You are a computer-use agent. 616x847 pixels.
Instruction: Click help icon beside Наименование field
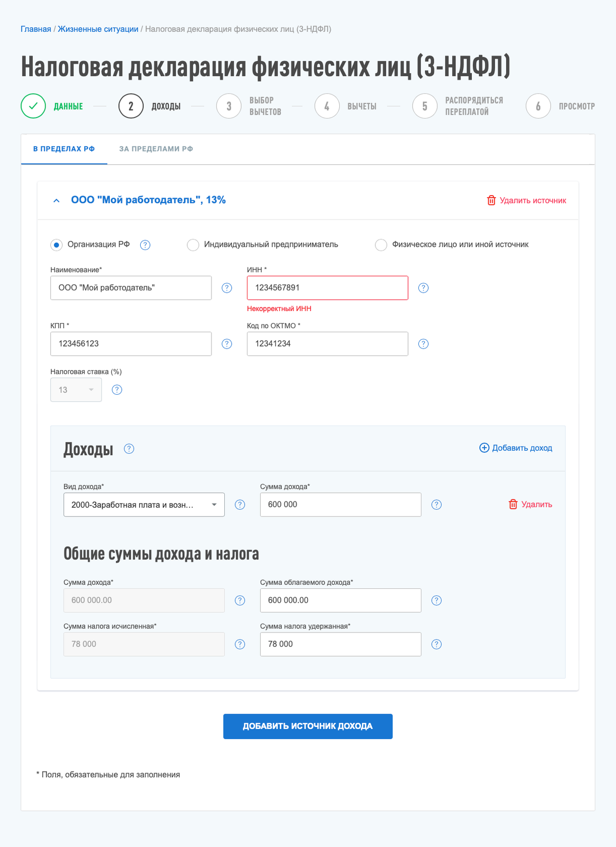coord(227,288)
